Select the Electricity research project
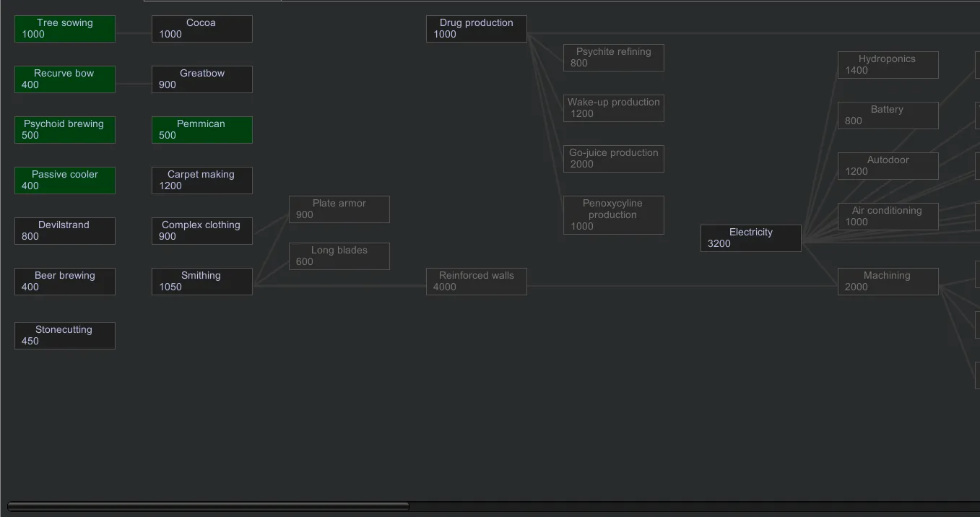This screenshot has width=980, height=517. click(x=751, y=238)
